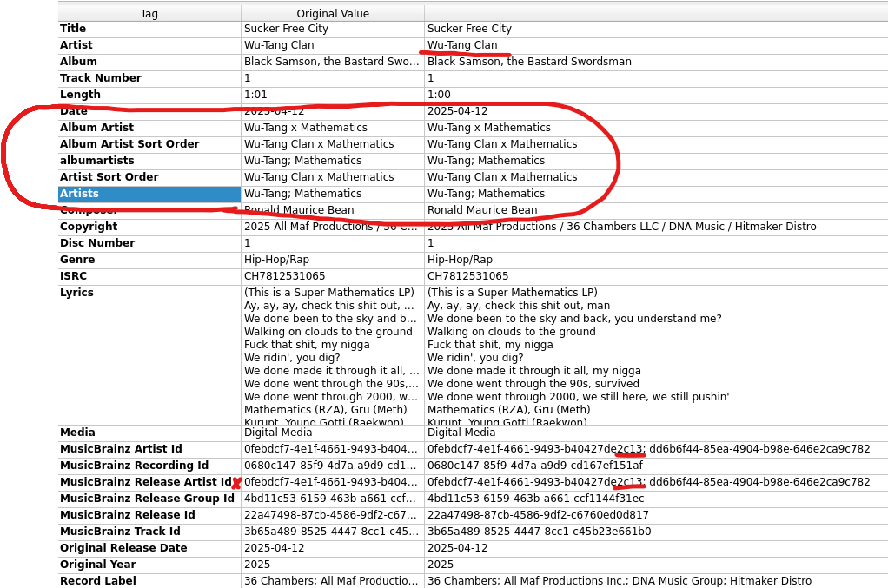Select the "Artist" tag name cell
Screen dimensions: 888x588
(x=149, y=44)
